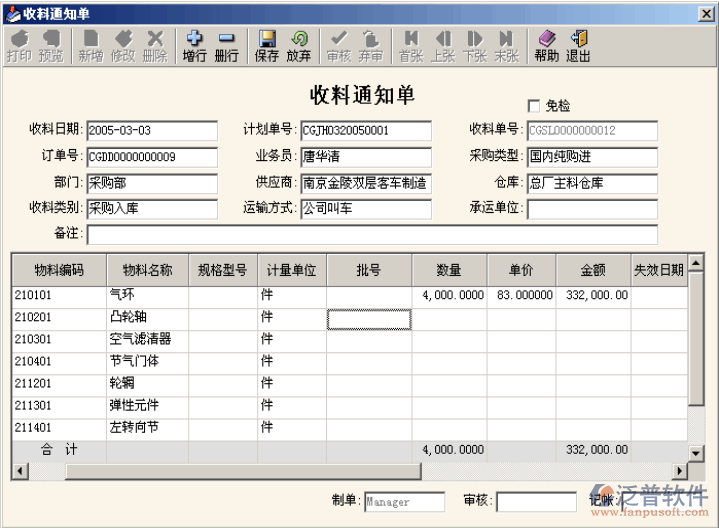Open the 运输方式 transport method field

coord(365,209)
